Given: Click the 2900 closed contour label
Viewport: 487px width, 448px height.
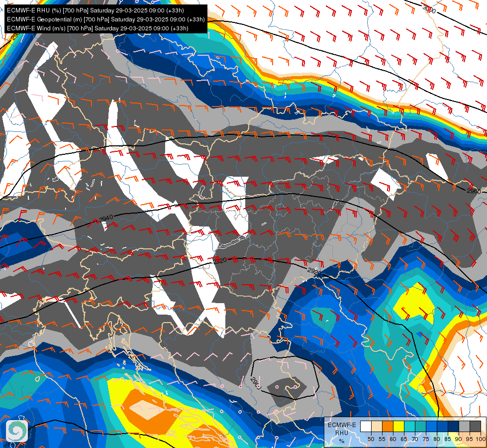Looking at the screenshot, I should pyautogui.click(x=255, y=382).
